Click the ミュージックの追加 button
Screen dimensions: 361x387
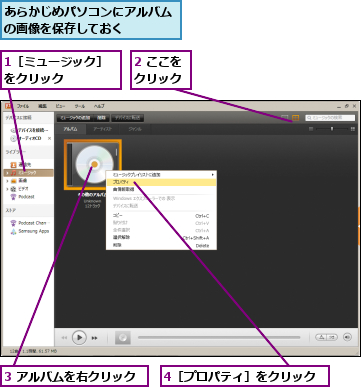coord(75,118)
